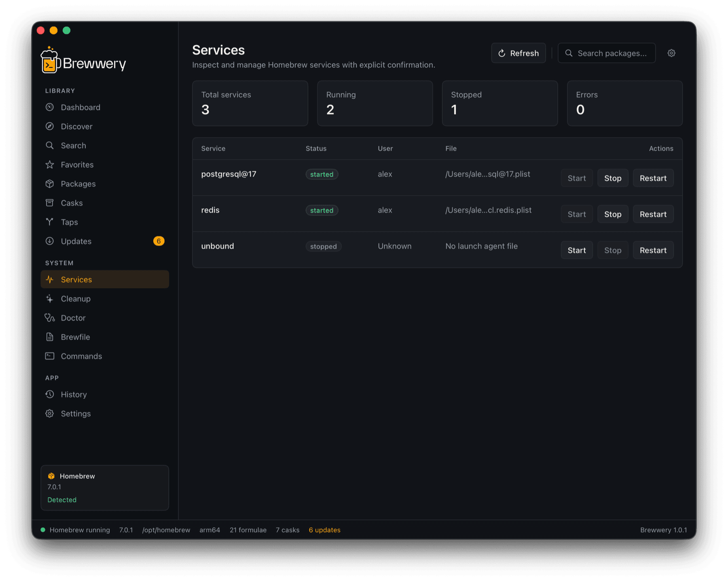Viewport: 728px width, 581px height.
Task: Click the postgresql@17 service name
Action: click(229, 174)
